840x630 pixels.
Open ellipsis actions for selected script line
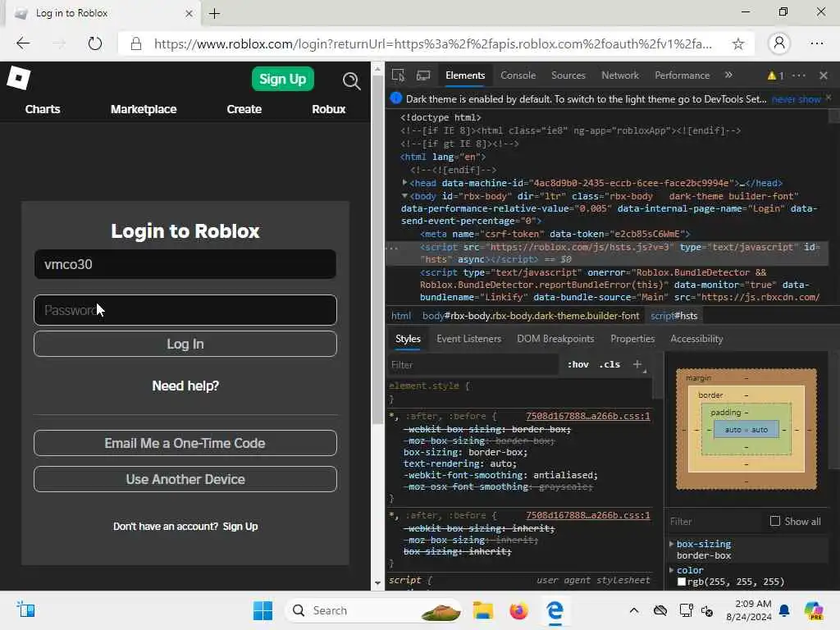pos(394,248)
